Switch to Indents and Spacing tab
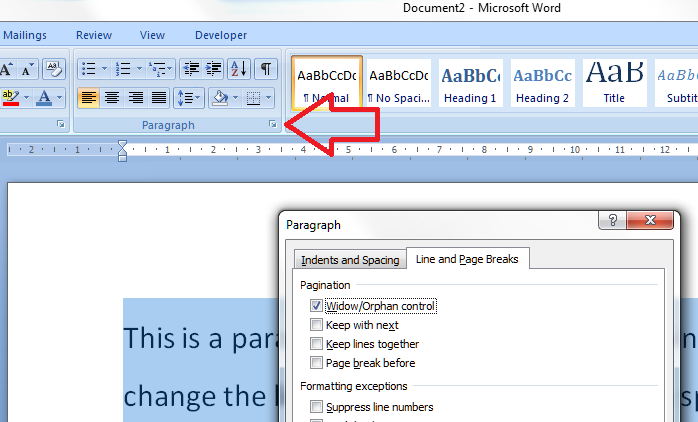The image size is (698, 422). 350,260
